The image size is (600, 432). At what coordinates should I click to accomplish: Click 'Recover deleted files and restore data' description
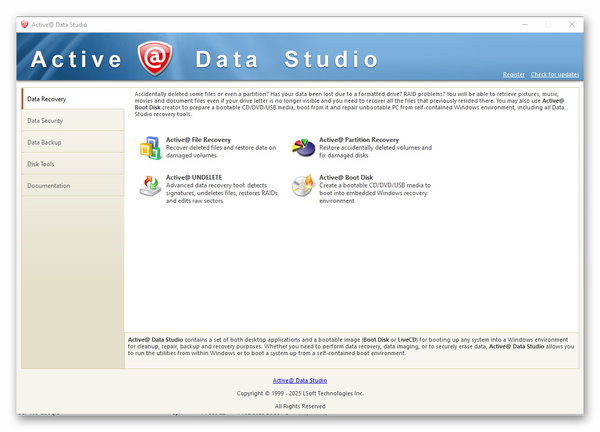pos(221,152)
